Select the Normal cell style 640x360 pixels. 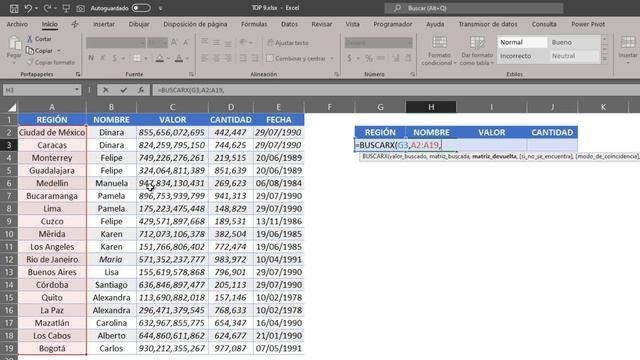pyautogui.click(x=522, y=42)
